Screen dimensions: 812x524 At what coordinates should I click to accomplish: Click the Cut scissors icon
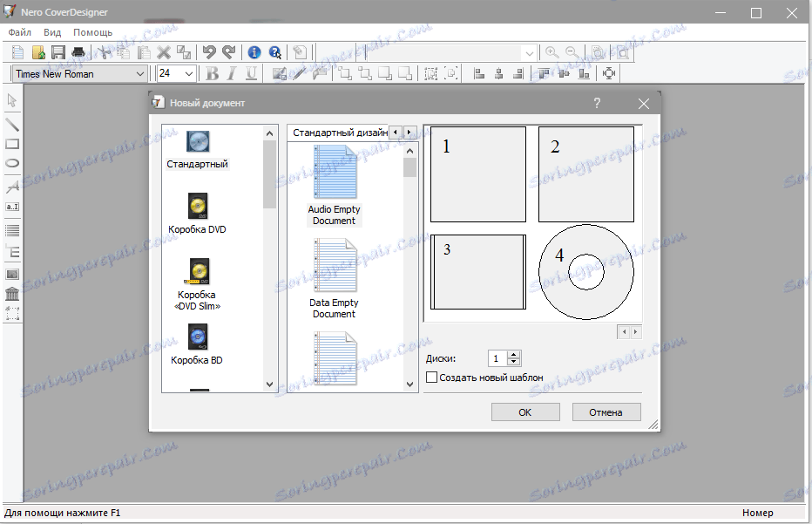tap(104, 52)
